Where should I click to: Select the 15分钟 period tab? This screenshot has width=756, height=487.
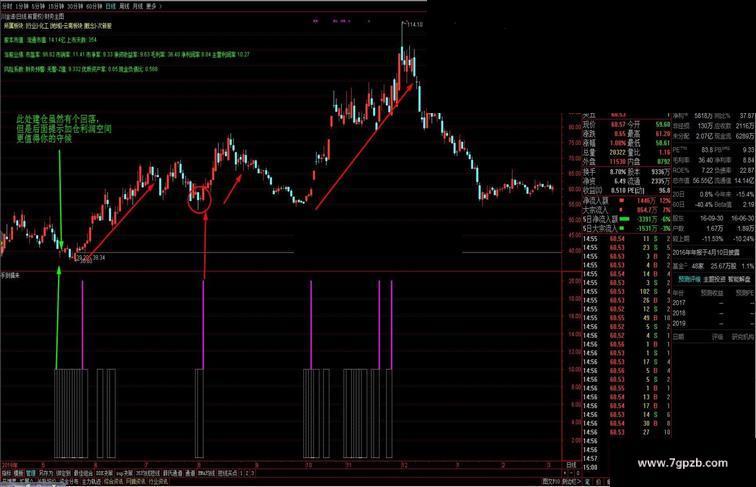click(x=55, y=6)
